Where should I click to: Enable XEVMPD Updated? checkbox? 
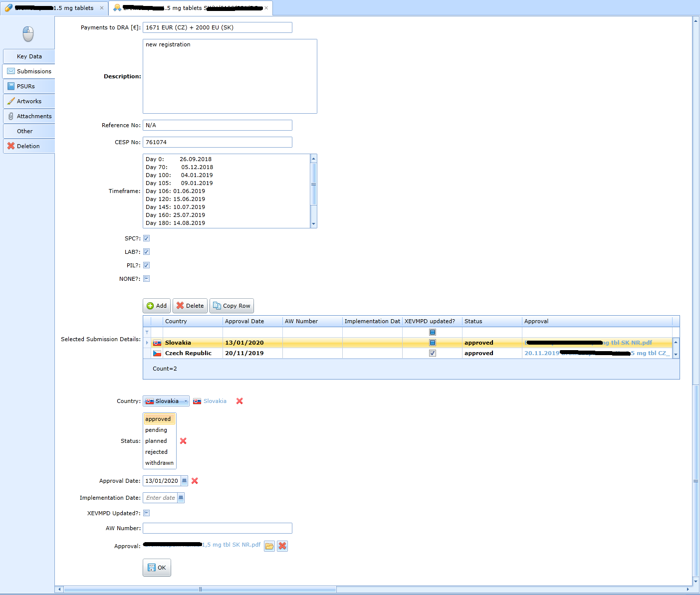click(x=147, y=513)
